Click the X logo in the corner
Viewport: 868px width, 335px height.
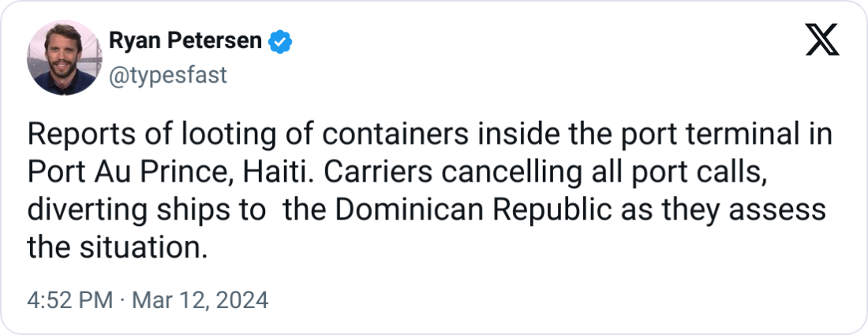pos(821,40)
